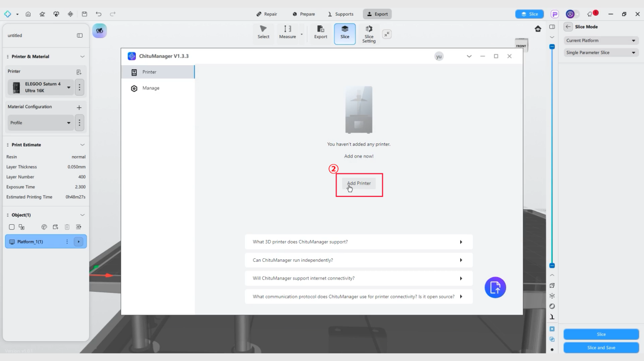The image size is (644, 361).
Task: Click the Add Printer button
Action: point(359,184)
